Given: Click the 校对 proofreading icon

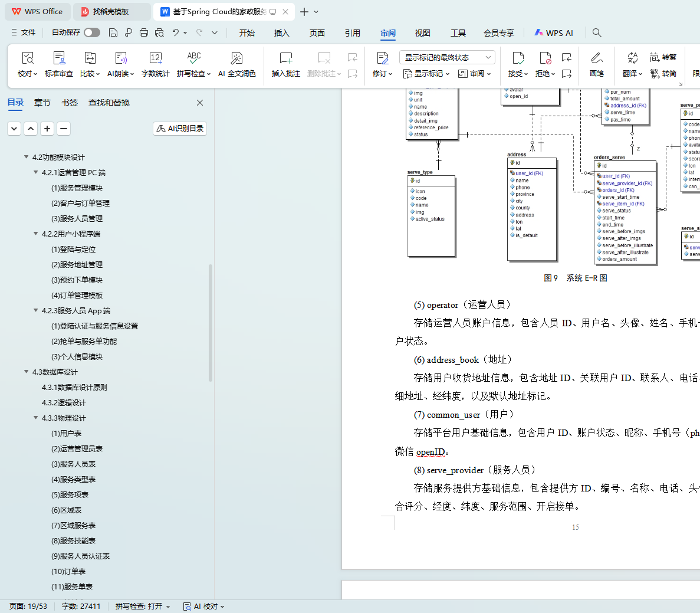Looking at the screenshot, I should [27, 58].
